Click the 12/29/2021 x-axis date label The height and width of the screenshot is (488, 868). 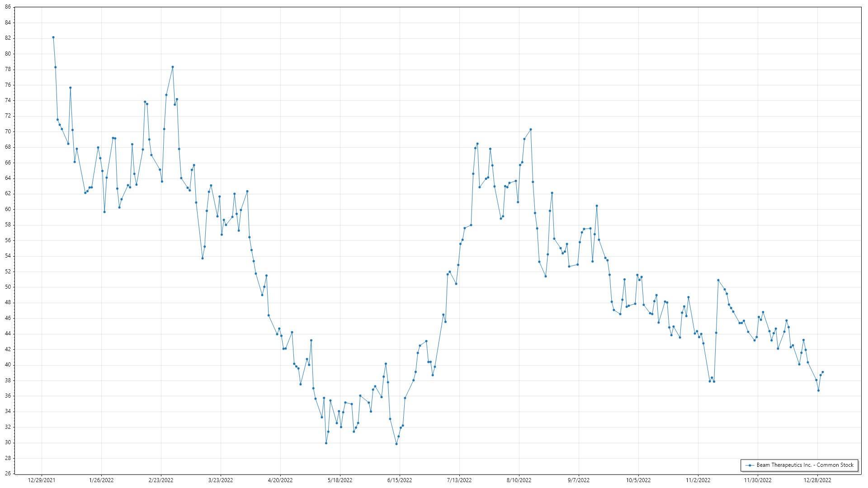pos(42,480)
